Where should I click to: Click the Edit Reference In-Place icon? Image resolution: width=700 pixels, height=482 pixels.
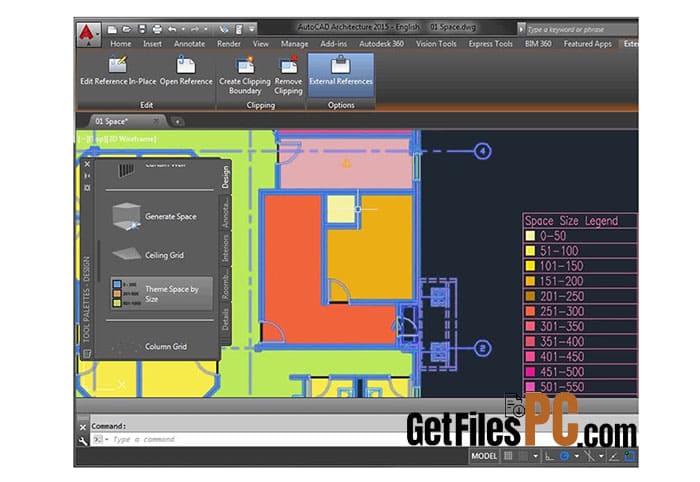118,65
